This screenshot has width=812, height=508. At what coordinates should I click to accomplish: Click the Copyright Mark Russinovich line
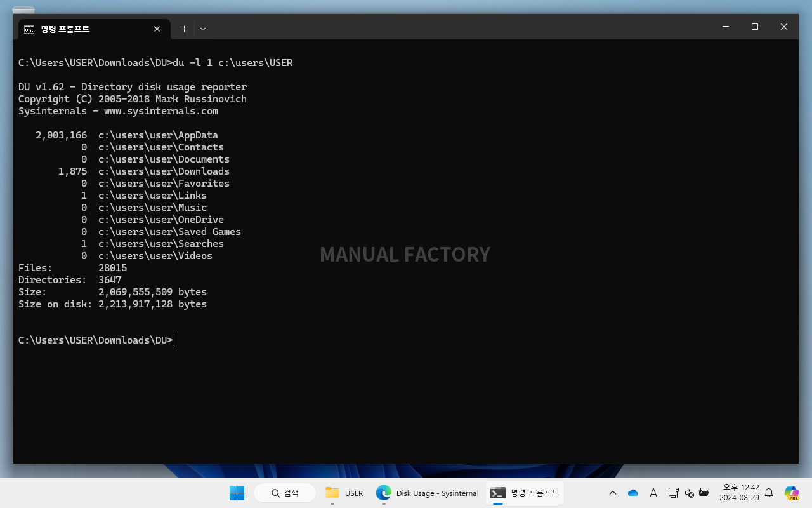coord(133,99)
